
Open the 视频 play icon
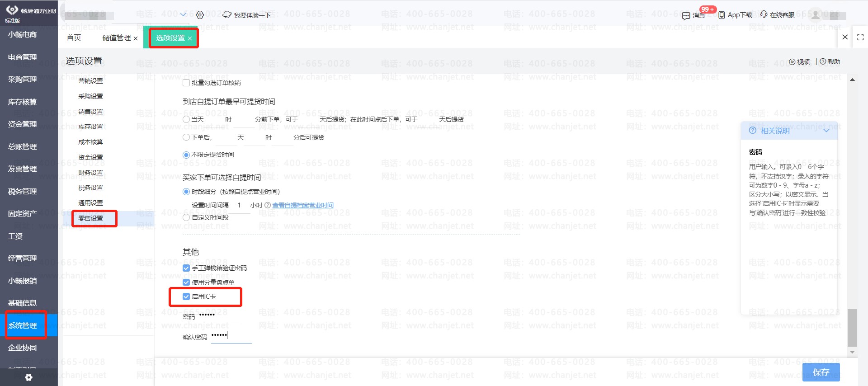point(792,62)
